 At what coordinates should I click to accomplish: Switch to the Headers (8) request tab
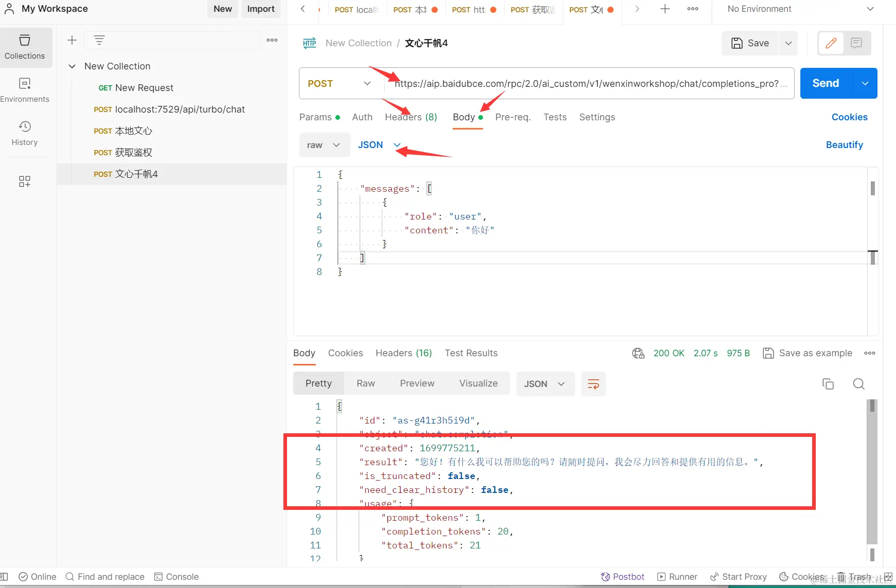pyautogui.click(x=411, y=117)
